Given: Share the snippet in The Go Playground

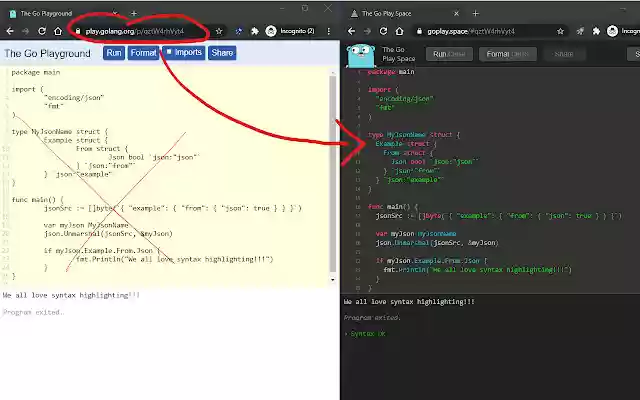Looking at the screenshot, I should (222, 53).
